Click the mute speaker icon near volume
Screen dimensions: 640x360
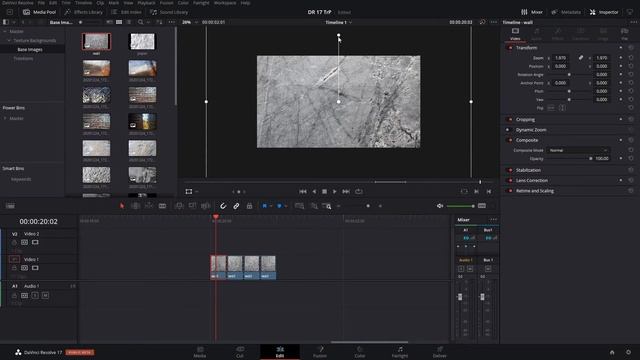coord(440,206)
